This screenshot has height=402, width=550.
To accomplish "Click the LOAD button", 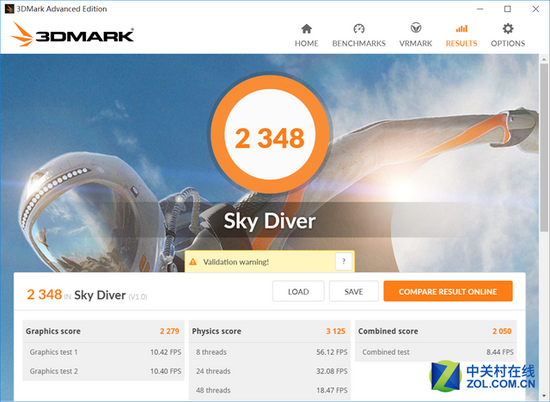I will point(299,291).
